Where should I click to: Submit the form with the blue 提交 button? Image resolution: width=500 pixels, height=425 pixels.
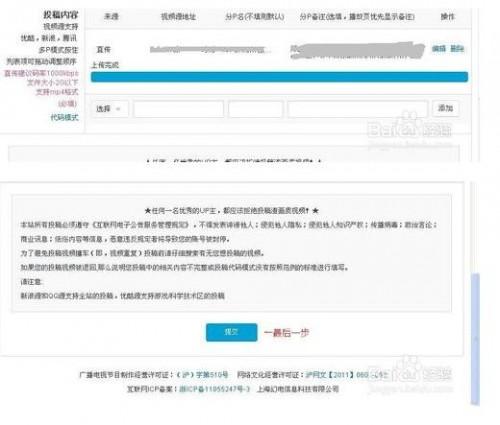click(232, 332)
